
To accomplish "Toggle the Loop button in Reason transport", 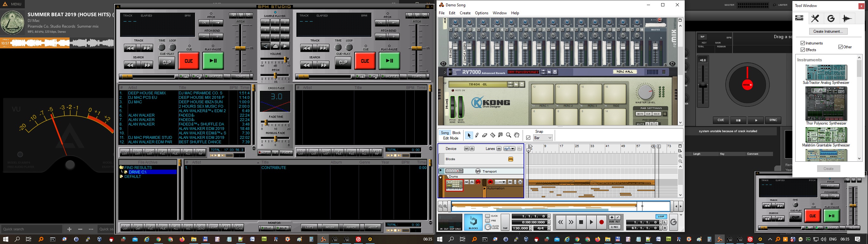I will pyautogui.click(x=661, y=216).
